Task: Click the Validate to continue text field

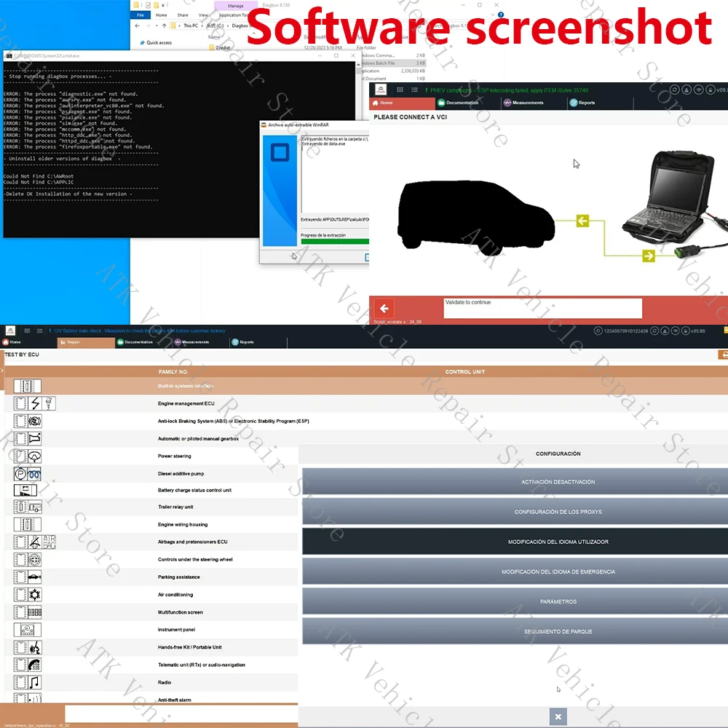Action: tap(543, 308)
